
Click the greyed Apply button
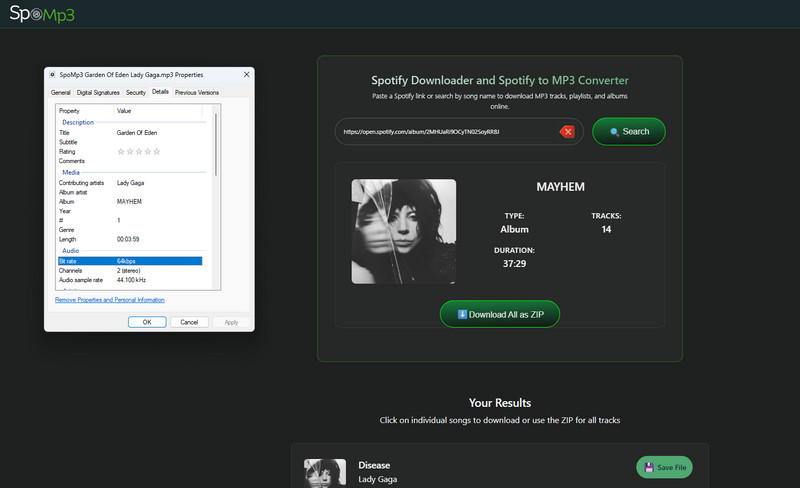(x=231, y=322)
